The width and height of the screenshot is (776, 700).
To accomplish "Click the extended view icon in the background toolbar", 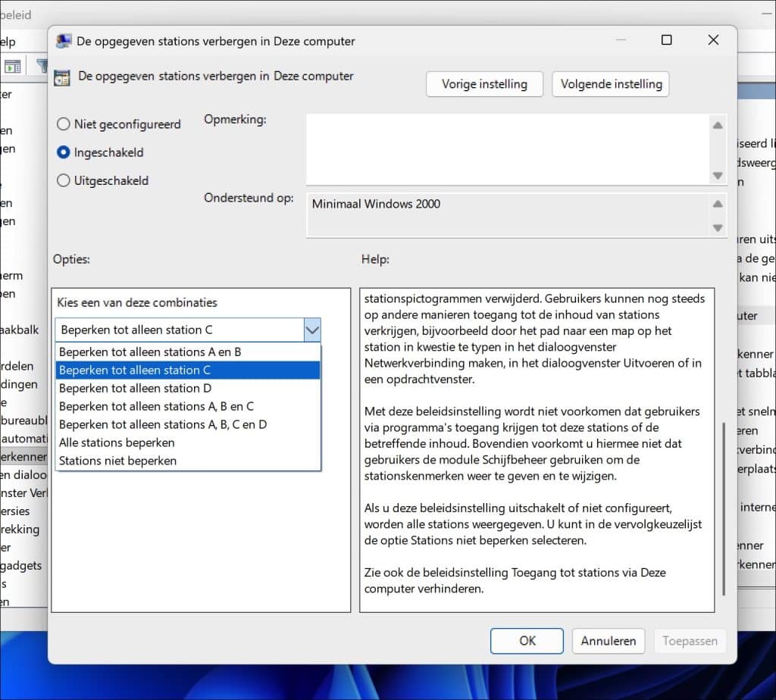I will pos(12,66).
